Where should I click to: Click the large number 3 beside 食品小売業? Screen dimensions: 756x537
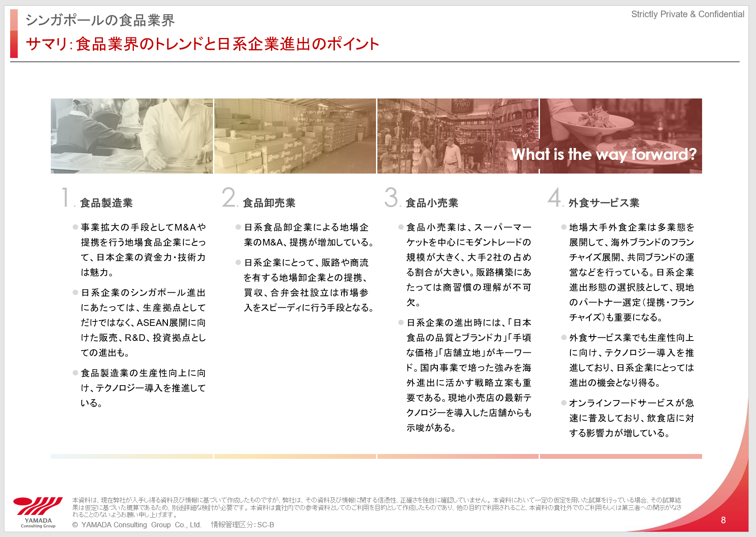tap(391, 197)
